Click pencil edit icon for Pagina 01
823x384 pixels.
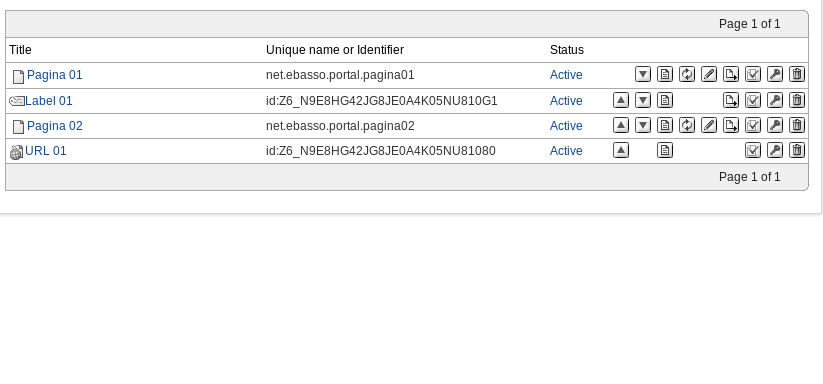709,74
